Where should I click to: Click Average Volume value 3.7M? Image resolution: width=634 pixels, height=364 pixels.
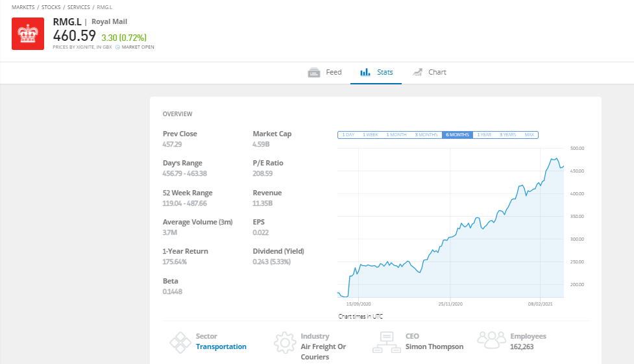170,232
